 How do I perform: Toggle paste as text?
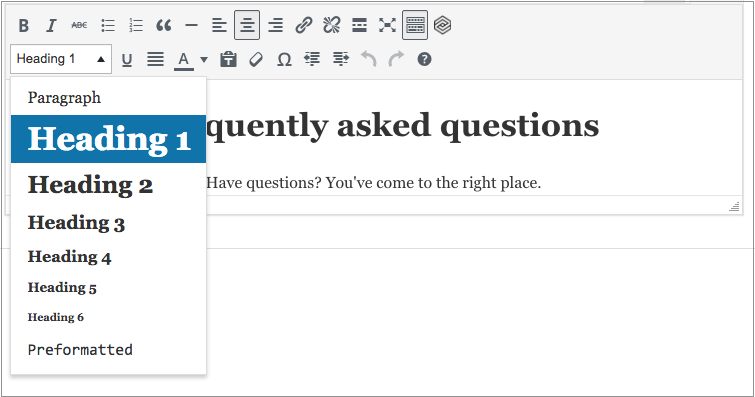pyautogui.click(x=228, y=60)
